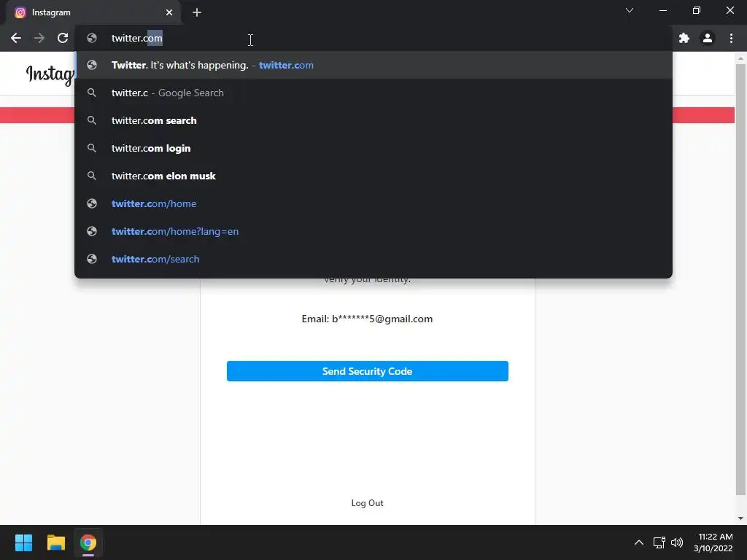Screen dimensions: 747x560
Task: Pick the "twitter.com login" suggestion
Action: tap(373, 148)
